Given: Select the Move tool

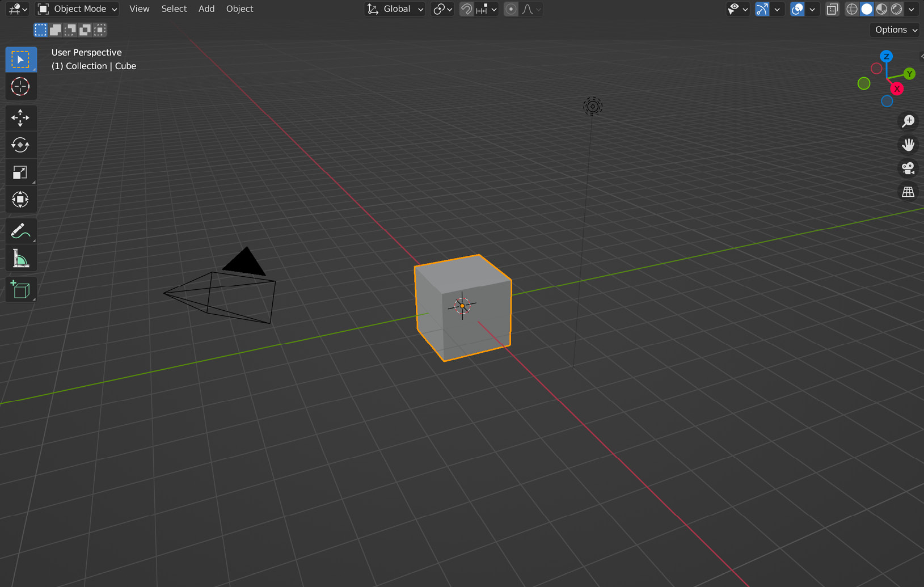Looking at the screenshot, I should coord(21,117).
